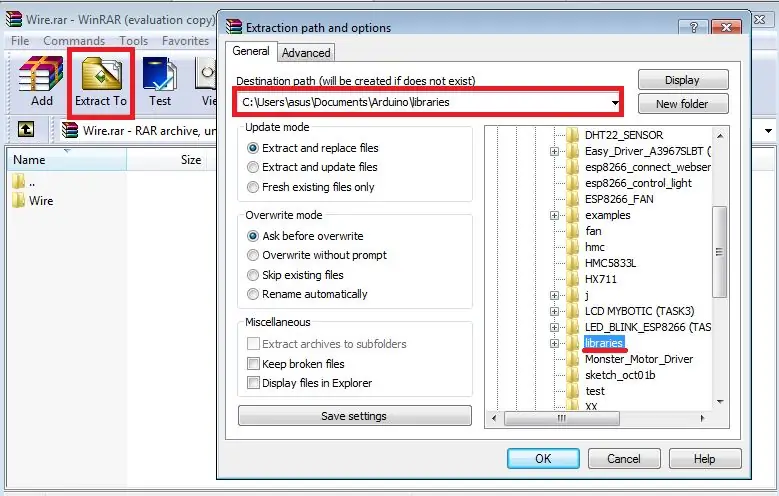This screenshot has width=779, height=496.
Task: Expand the examples folder tree node
Action: 554,215
